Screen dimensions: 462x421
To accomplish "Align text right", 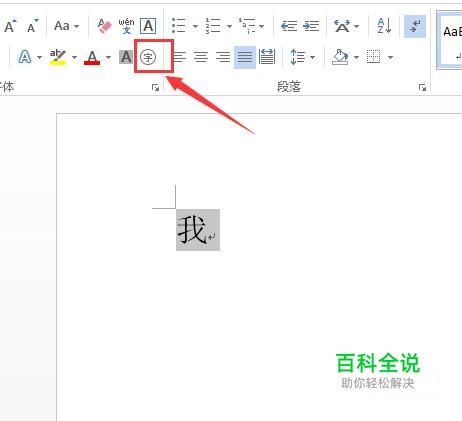I will 223,57.
